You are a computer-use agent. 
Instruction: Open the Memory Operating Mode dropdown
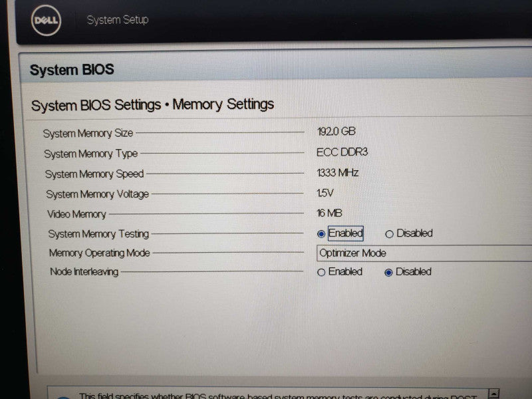coord(424,253)
